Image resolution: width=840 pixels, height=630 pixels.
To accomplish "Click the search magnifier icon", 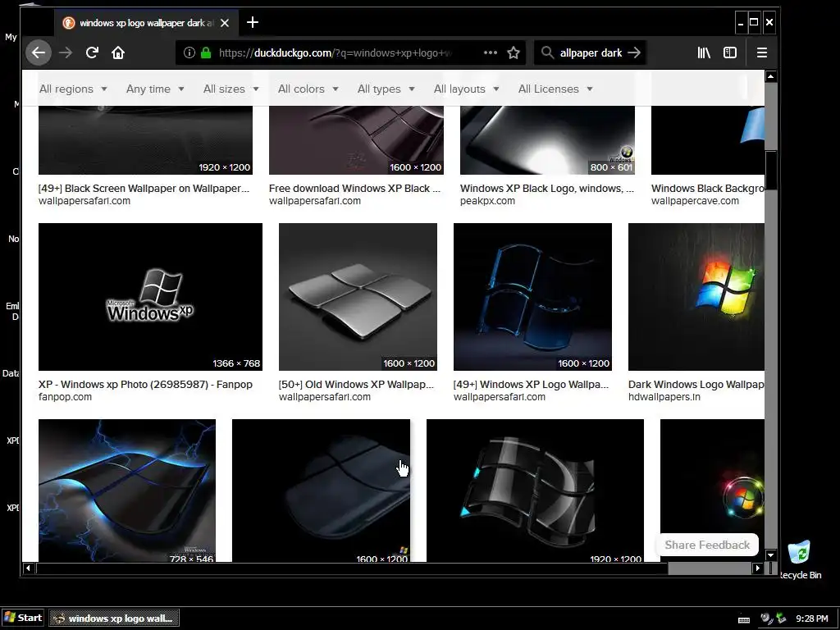I will tap(547, 52).
